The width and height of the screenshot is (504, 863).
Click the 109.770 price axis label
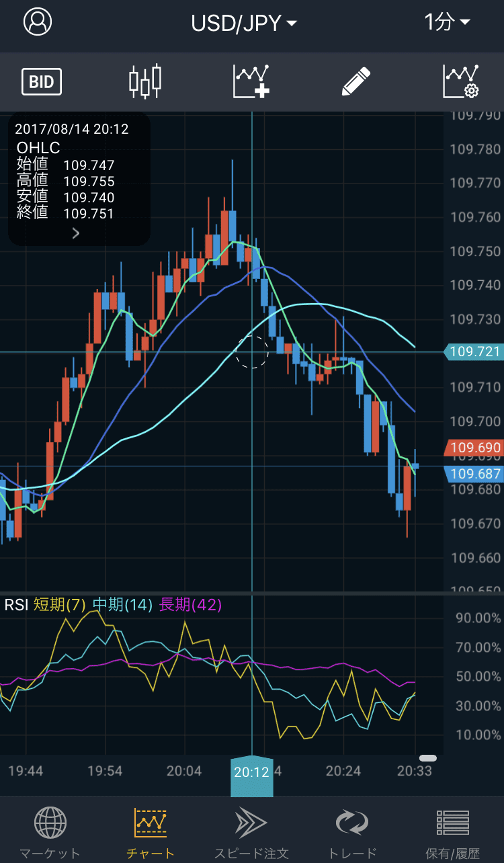click(475, 183)
